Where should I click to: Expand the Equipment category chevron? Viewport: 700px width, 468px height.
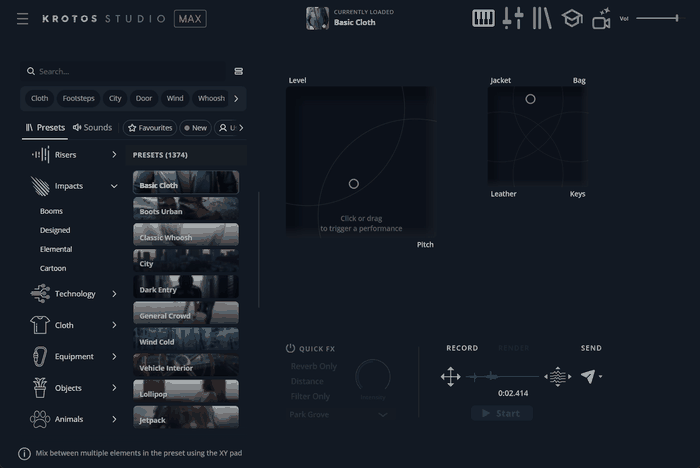(x=114, y=356)
